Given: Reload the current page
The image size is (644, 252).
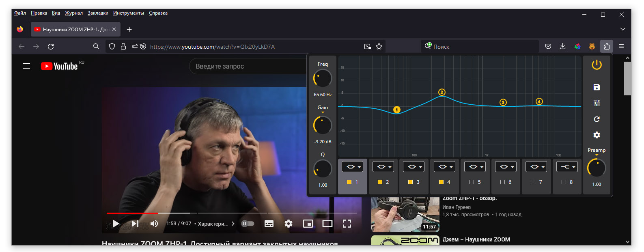Looking at the screenshot, I should tap(51, 46).
